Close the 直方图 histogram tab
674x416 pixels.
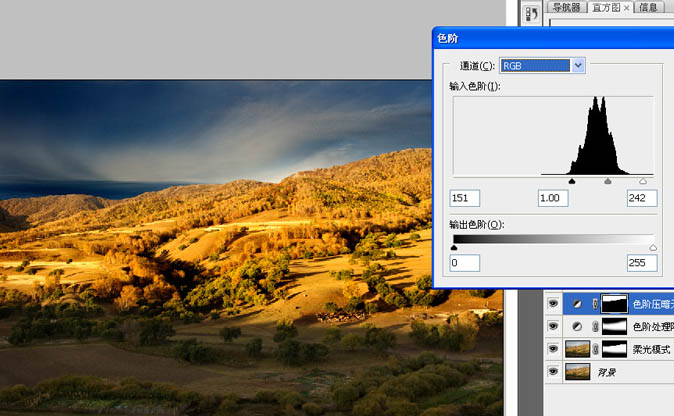[627, 8]
